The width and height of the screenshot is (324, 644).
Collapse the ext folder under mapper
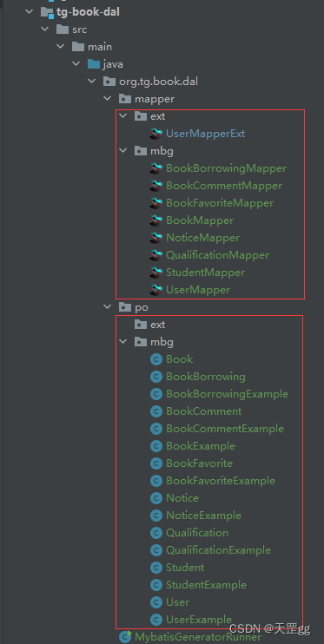(x=123, y=116)
